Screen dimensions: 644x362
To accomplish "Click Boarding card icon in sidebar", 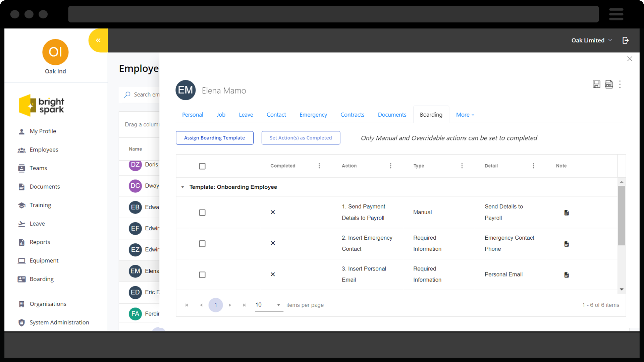I will 21,279.
